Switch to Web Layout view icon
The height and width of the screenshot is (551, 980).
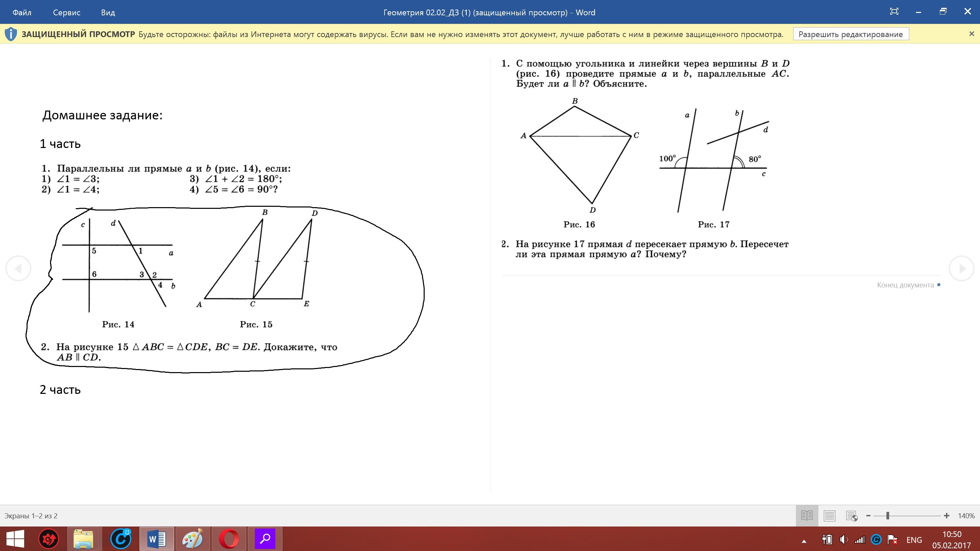[851, 516]
